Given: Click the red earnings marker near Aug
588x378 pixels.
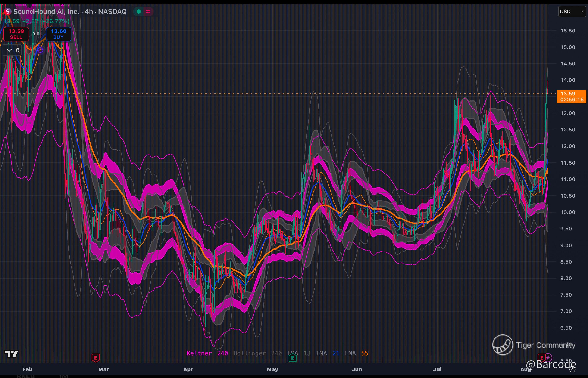Looking at the screenshot, I should (x=541, y=357).
